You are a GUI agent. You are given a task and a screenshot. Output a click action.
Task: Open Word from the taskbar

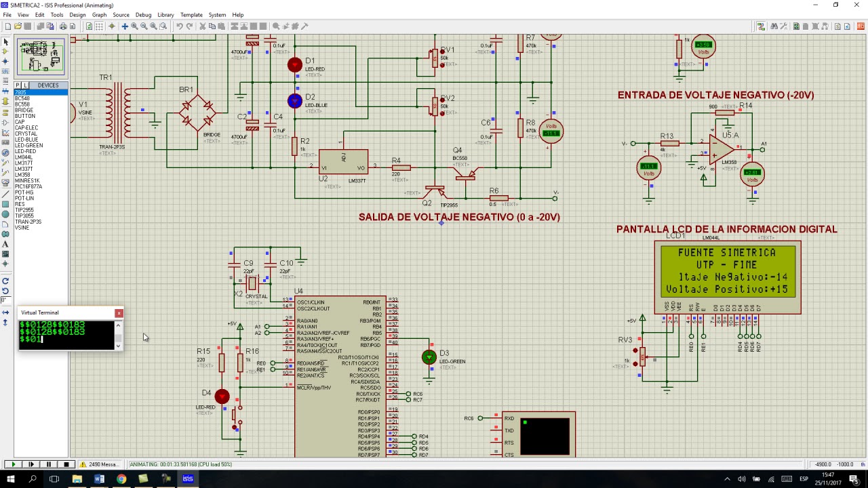[99, 479]
